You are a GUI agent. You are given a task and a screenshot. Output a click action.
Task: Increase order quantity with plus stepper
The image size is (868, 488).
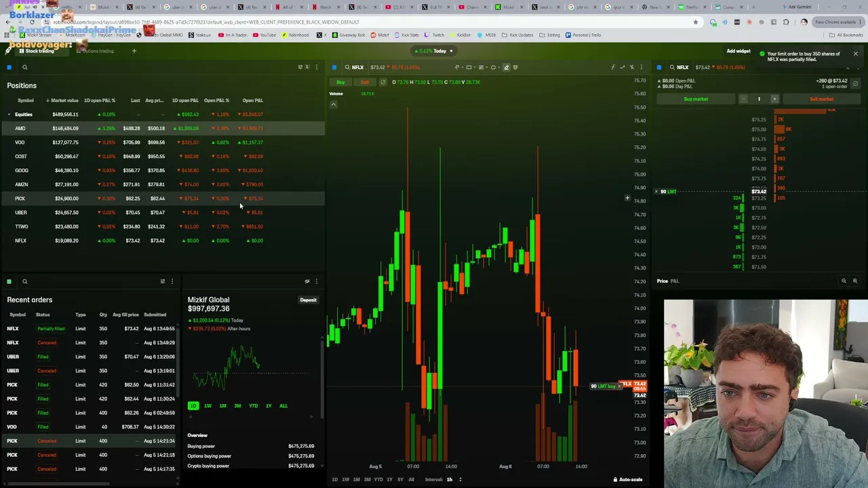pos(774,99)
